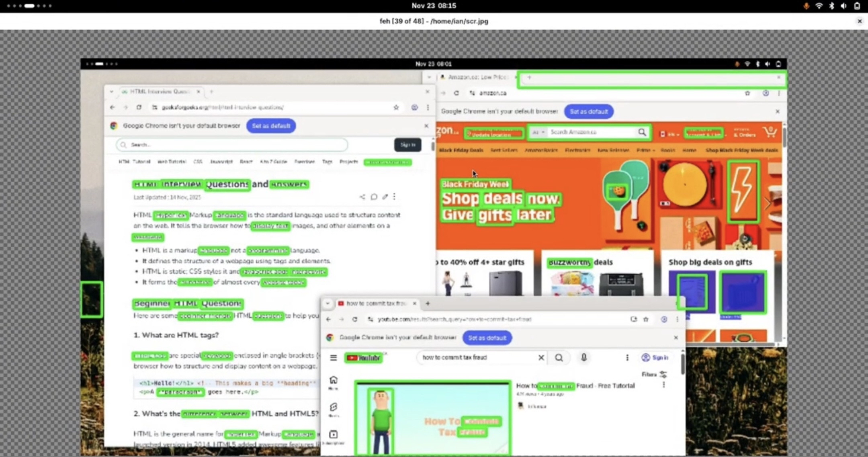Open a new tab beside the YouTube tab
Screen dimensions: 868x457
pyautogui.click(x=428, y=303)
